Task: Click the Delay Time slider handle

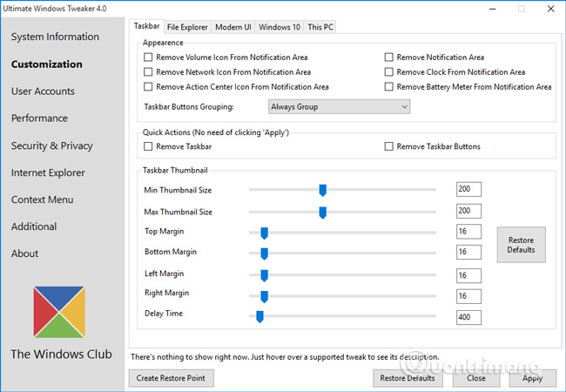Action: pos(259,317)
